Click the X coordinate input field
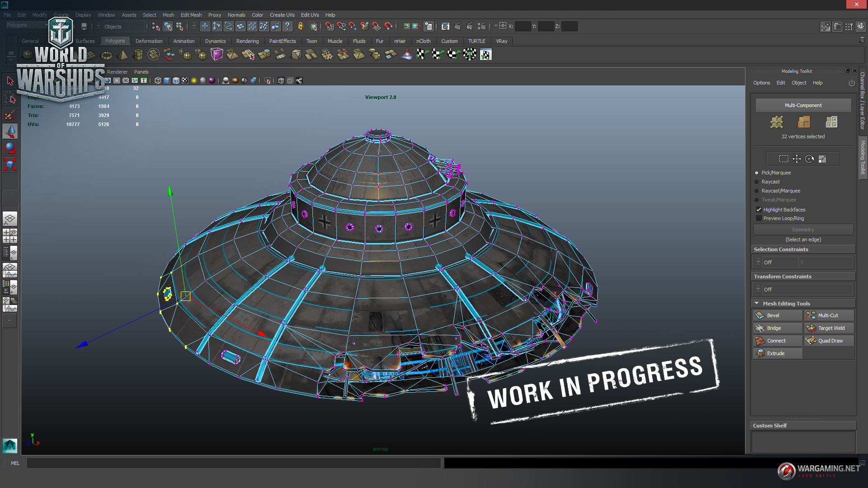Screen dimensions: 868x488 tap(523, 26)
